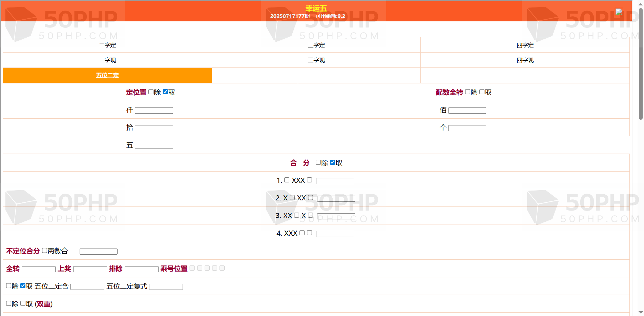The height and width of the screenshot is (316, 644).
Task: Enable 取 checkbox for 配数全转
Action: click(482, 92)
